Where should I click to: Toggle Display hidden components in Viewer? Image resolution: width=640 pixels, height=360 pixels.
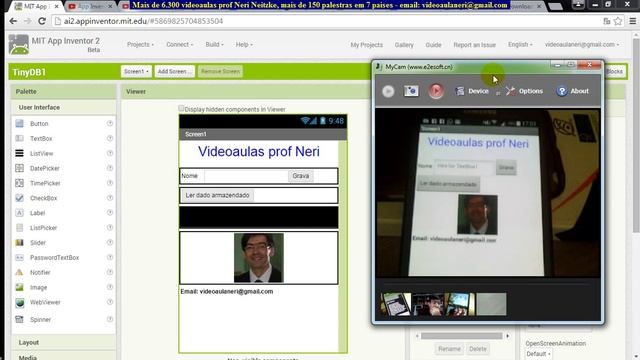[181, 108]
